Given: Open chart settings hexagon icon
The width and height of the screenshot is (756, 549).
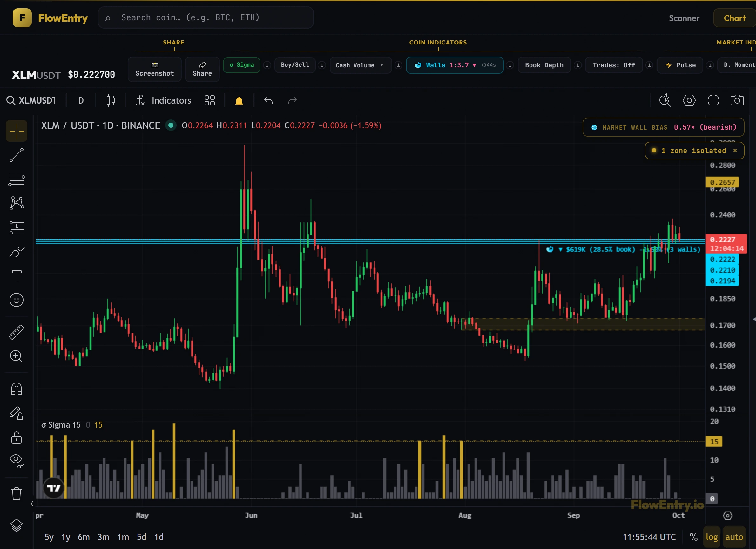Looking at the screenshot, I should coord(689,100).
